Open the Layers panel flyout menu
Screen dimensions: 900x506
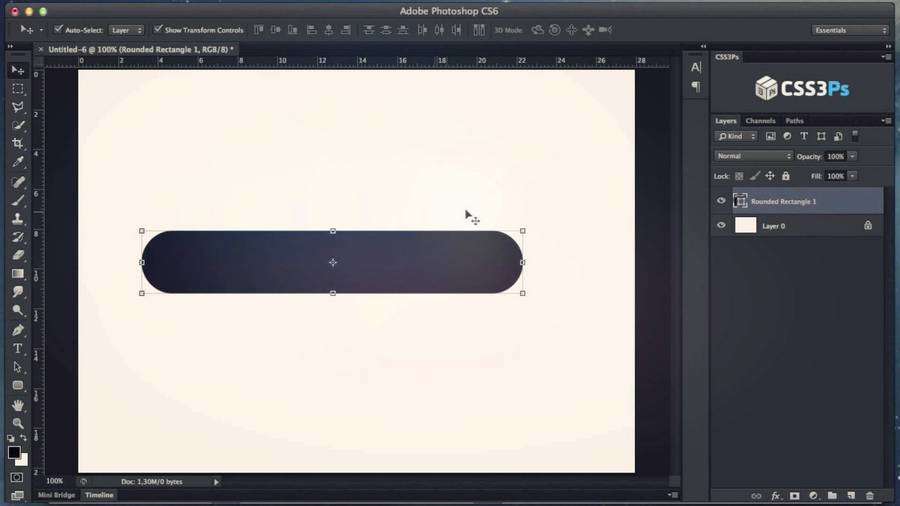click(886, 121)
